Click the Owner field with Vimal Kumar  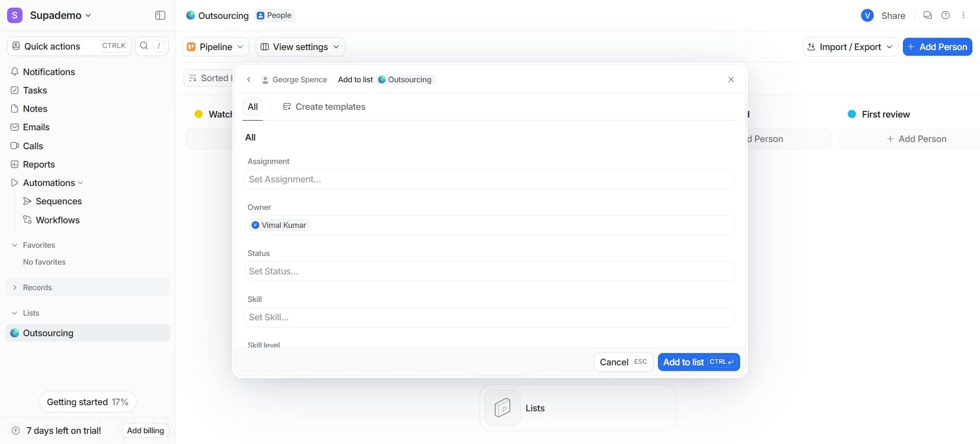coord(489,225)
